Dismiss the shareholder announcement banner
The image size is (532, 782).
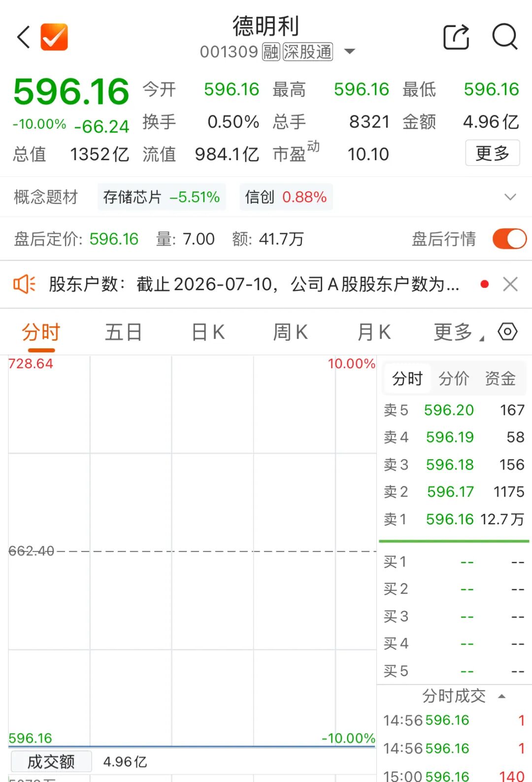point(510,284)
